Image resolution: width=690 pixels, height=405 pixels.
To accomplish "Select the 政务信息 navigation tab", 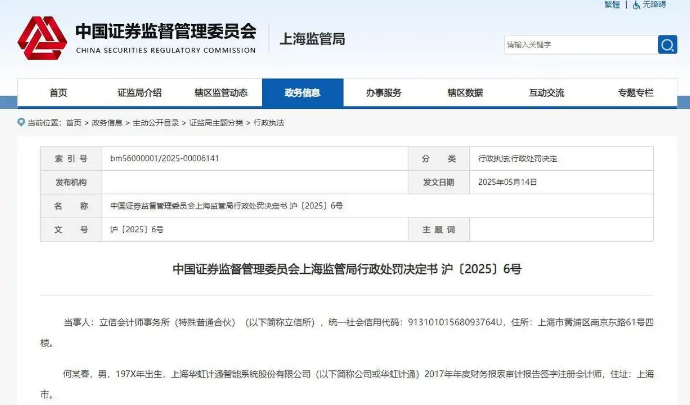I will 302,92.
